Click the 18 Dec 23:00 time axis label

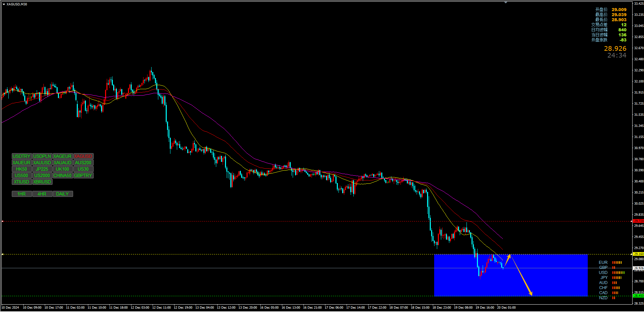click(442, 308)
